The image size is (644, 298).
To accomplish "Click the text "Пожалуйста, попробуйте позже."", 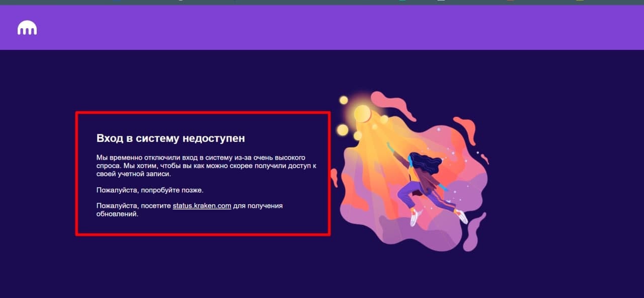I will click(x=150, y=190).
